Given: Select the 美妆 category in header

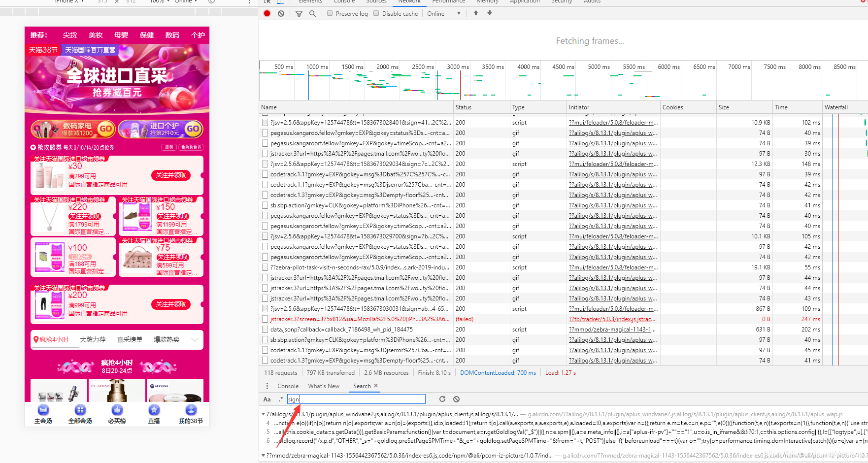Looking at the screenshot, I should pyautogui.click(x=96, y=35).
